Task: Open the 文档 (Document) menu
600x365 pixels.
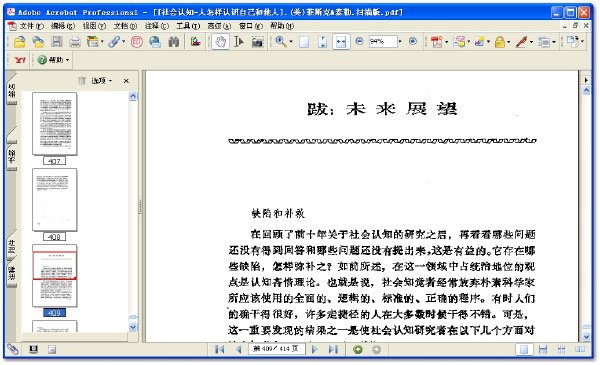Action: pyautogui.click(x=125, y=26)
